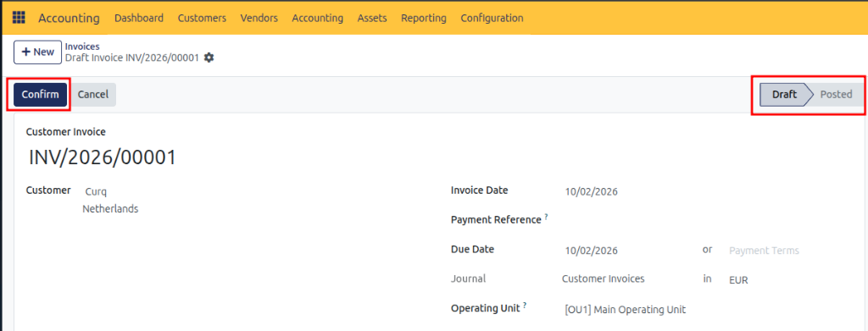Open the Accounting menu item
The width and height of the screenshot is (868, 331).
(318, 19)
